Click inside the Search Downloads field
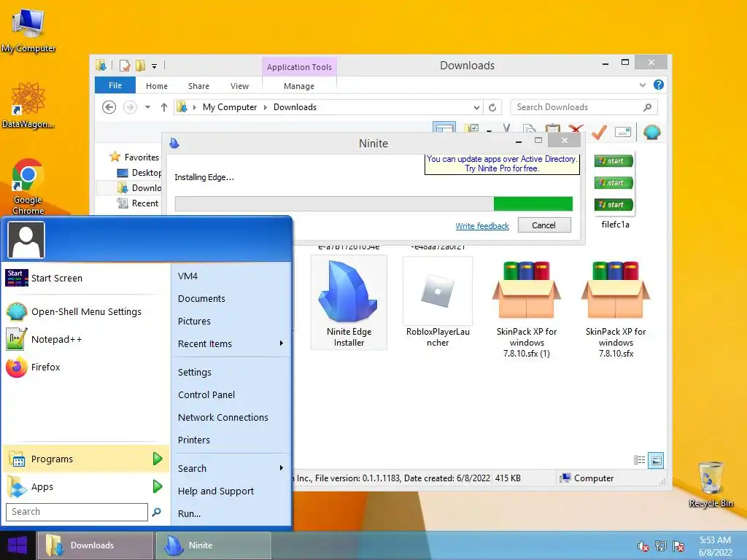The image size is (747, 560). coord(578,107)
